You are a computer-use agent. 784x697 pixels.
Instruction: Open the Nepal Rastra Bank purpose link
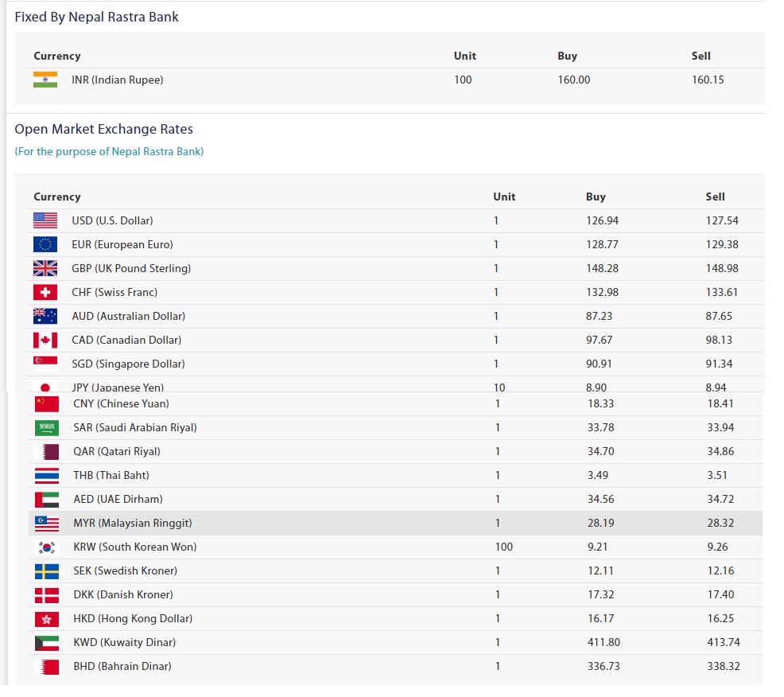(x=109, y=152)
